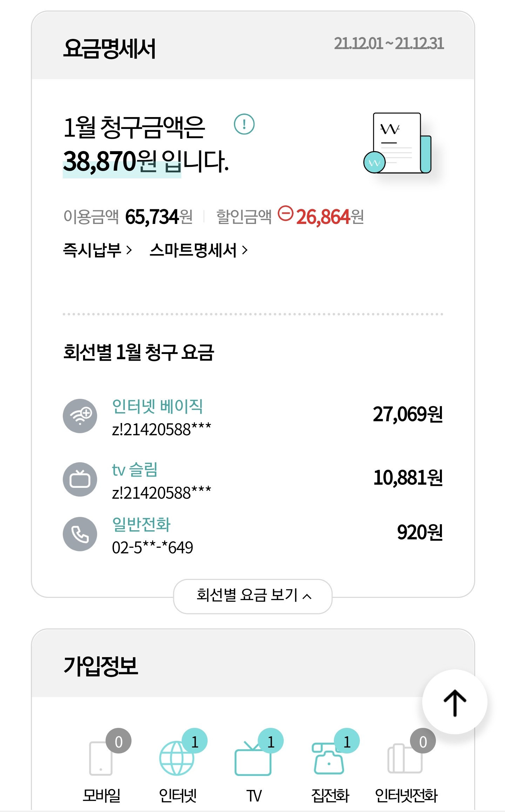
Task: Tap the 가입정보 section header
Action: [x=101, y=666]
